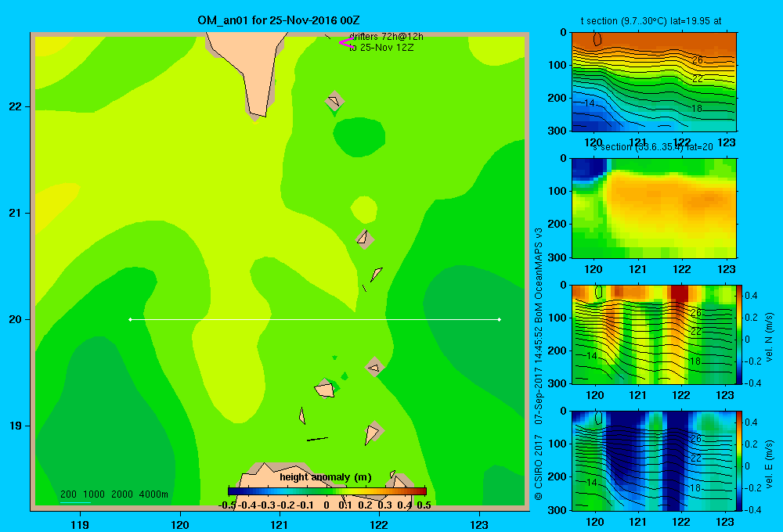The width and height of the screenshot is (783, 532).
Task: Click depth label "300" on the salinity section
Action: 557,257
